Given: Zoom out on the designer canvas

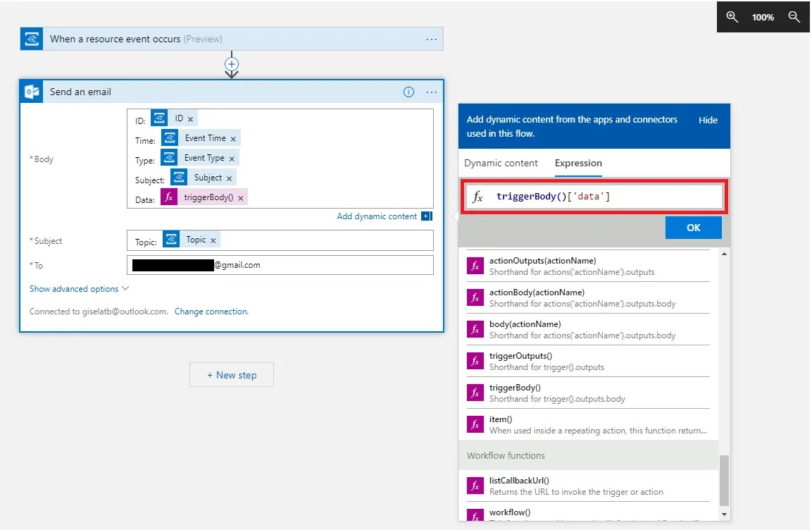Looking at the screenshot, I should [x=794, y=17].
